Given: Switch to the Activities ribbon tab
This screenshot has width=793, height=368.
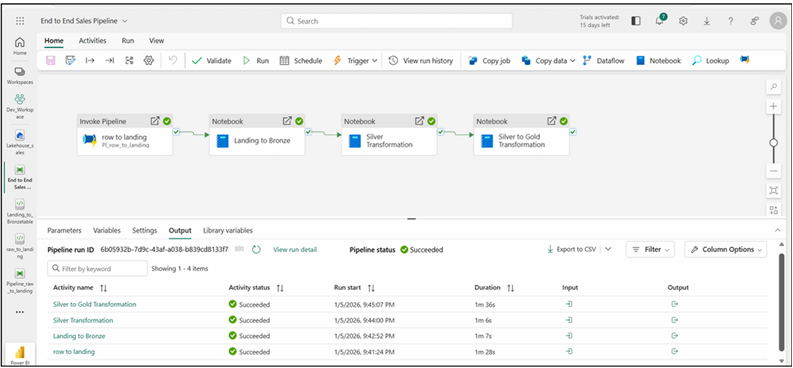Looking at the screenshot, I should pos(93,40).
